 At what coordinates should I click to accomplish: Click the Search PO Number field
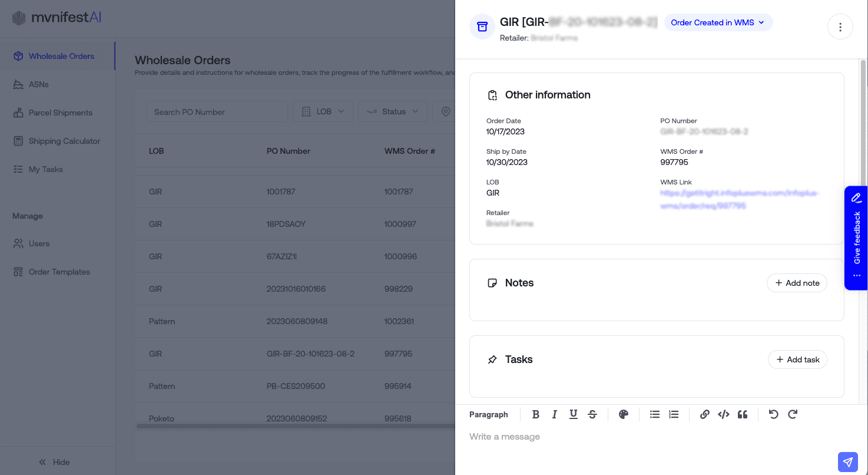(x=217, y=111)
